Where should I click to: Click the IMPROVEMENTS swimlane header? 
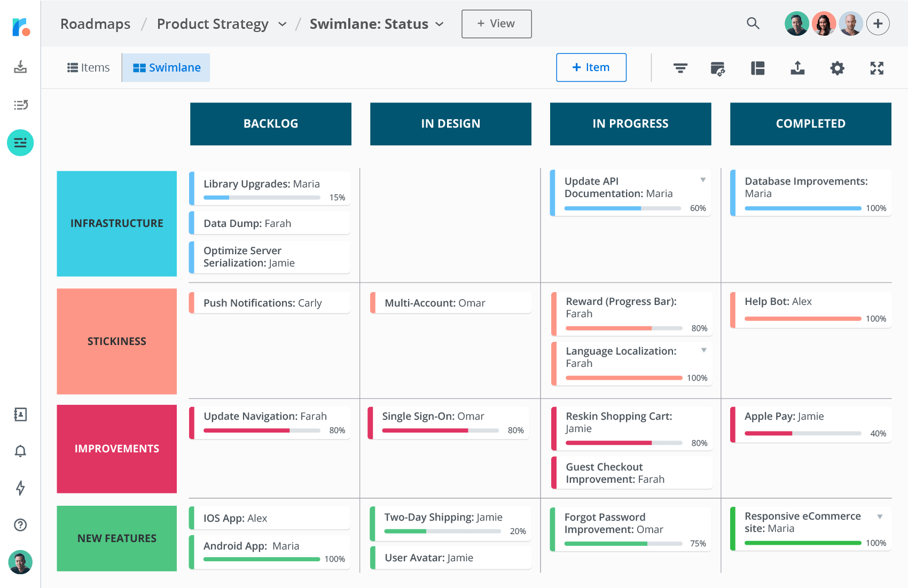[117, 449]
